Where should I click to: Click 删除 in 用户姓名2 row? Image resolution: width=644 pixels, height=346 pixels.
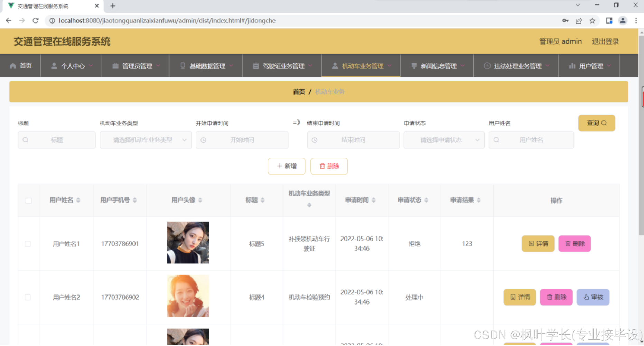(556, 297)
